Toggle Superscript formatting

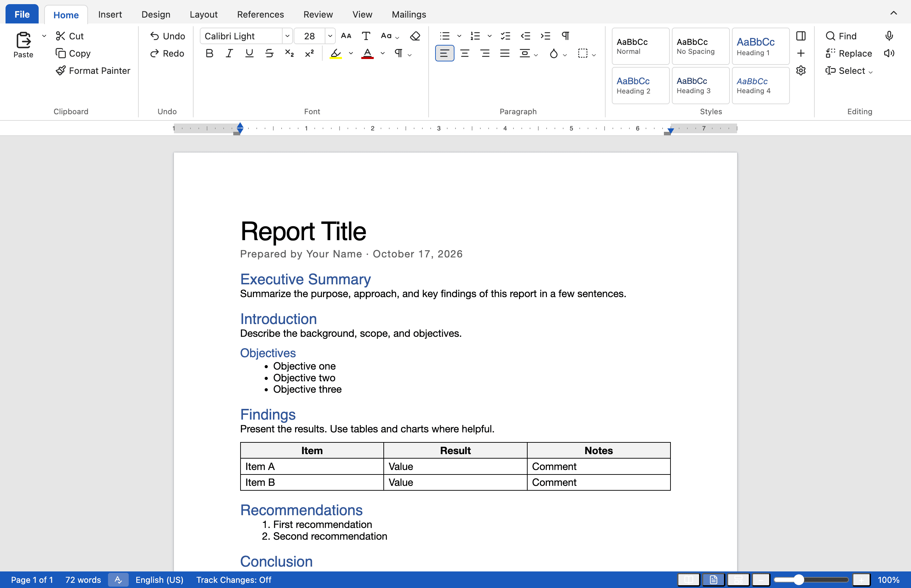pos(309,53)
